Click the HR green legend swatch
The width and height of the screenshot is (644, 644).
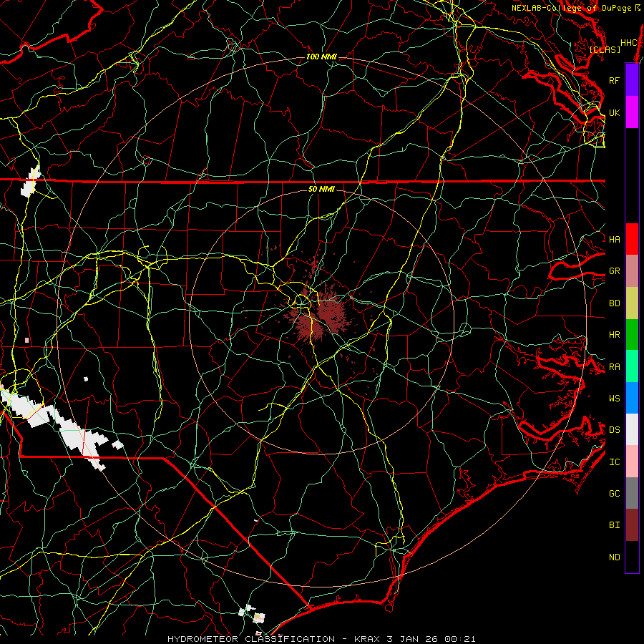632,335
